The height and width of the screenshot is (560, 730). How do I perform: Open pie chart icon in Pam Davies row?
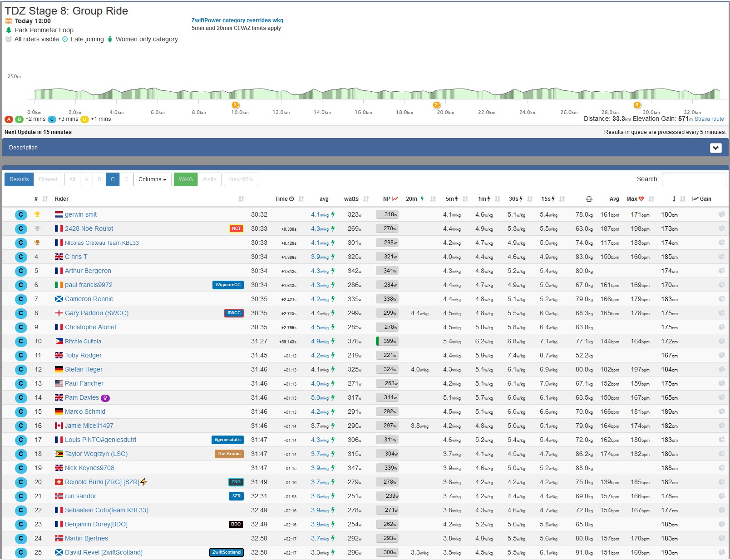click(721, 397)
